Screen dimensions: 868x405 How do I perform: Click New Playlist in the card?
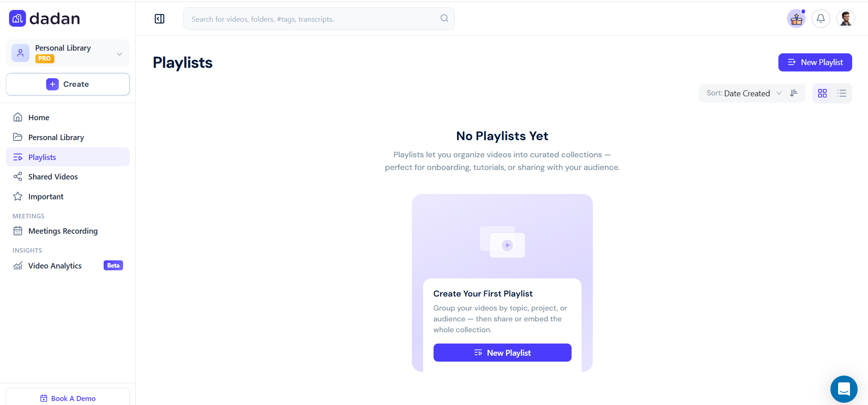click(502, 353)
